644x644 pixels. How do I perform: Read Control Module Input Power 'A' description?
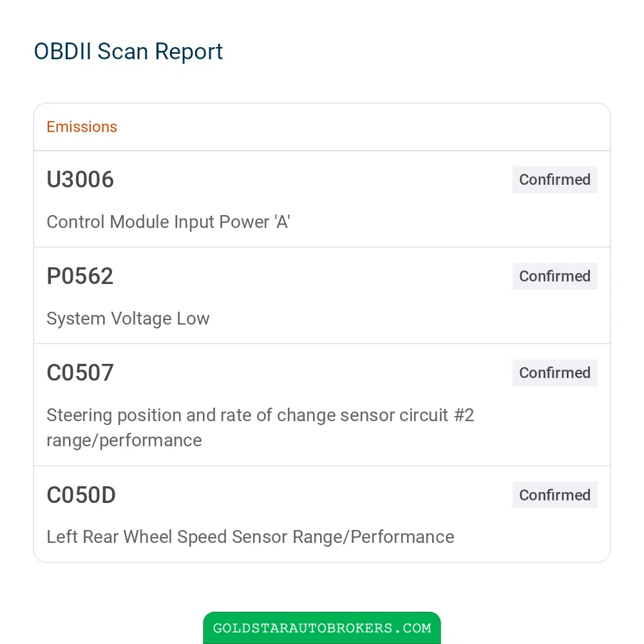(x=168, y=222)
